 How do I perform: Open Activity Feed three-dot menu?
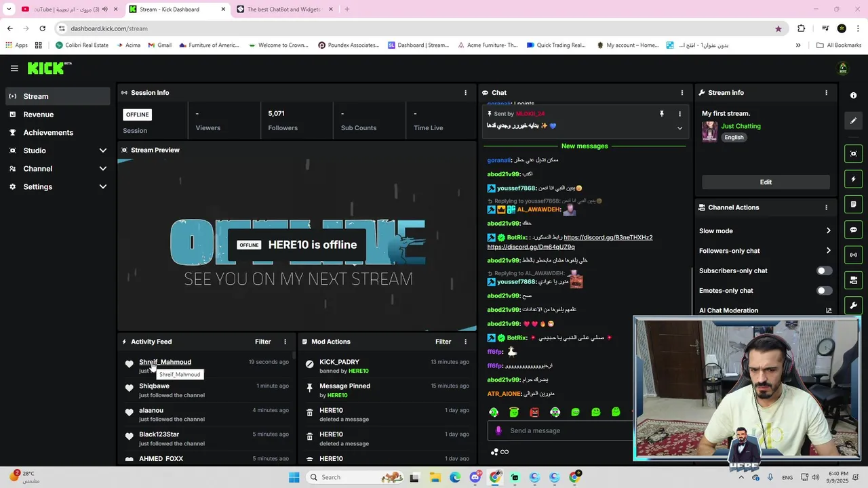tap(285, 342)
